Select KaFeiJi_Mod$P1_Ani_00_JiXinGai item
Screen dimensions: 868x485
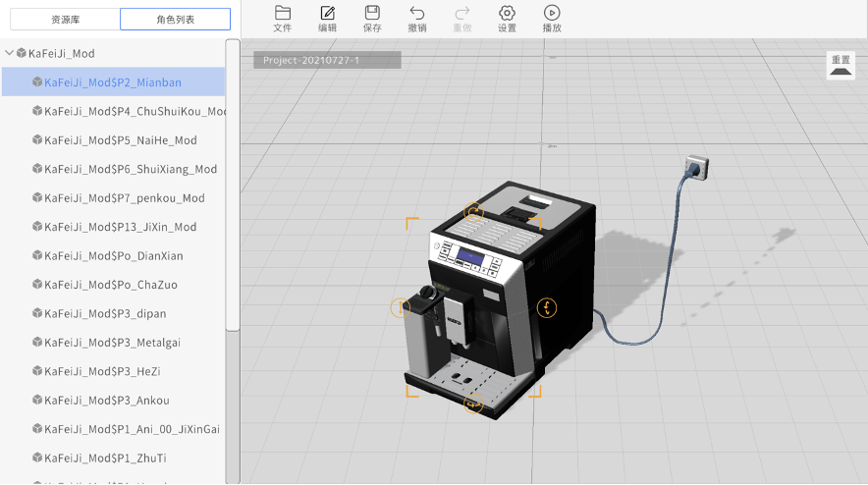(113, 429)
